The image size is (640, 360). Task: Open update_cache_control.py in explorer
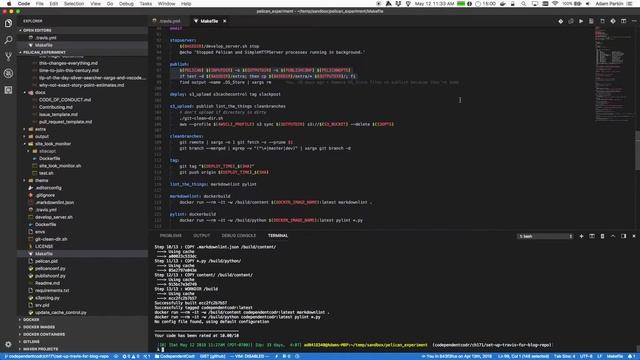(61, 313)
